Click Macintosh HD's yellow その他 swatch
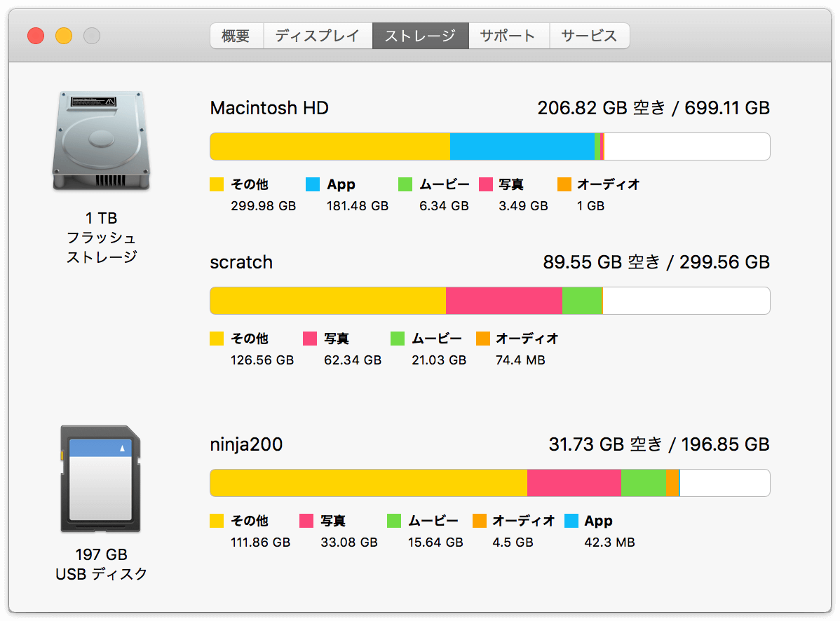The image size is (840, 621). coord(217,184)
